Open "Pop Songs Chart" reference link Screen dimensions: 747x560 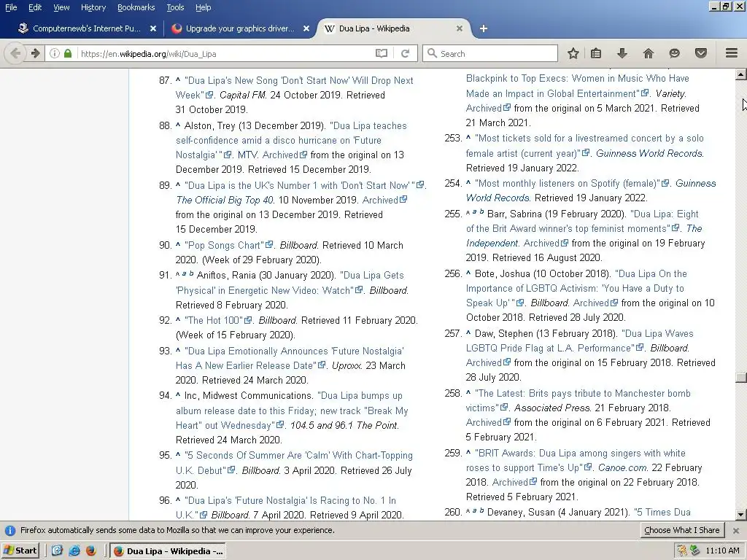coord(225,245)
